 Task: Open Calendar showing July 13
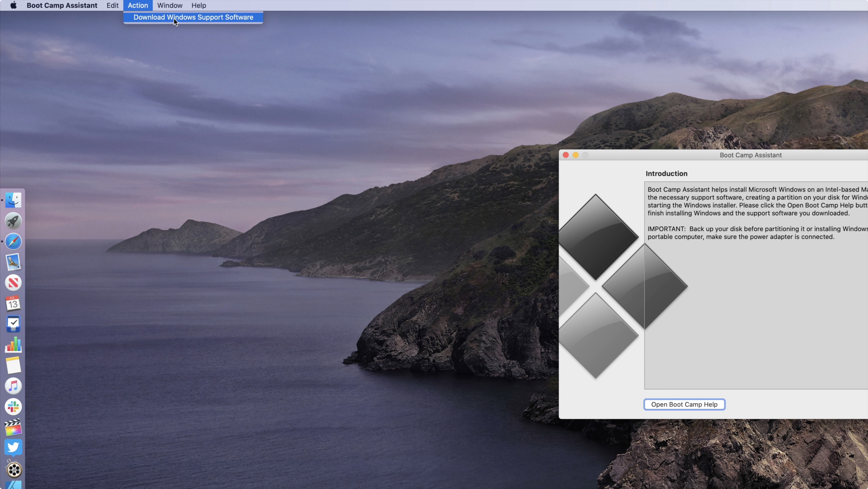pyautogui.click(x=13, y=303)
